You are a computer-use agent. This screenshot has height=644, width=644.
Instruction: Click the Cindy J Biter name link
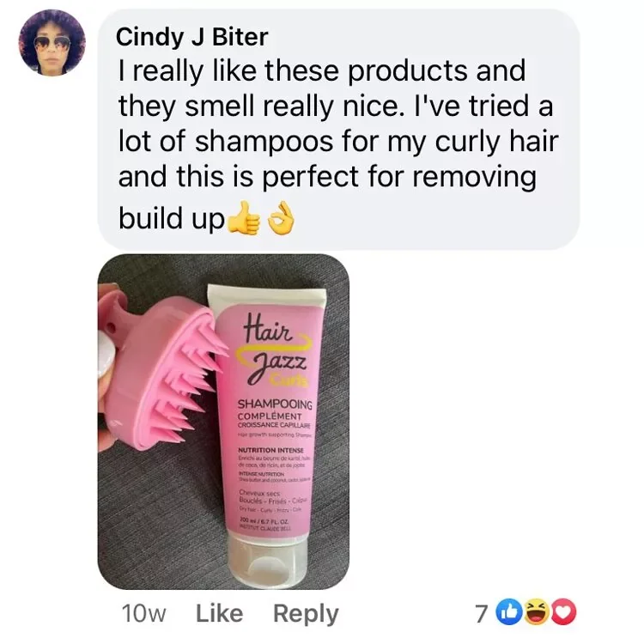(x=192, y=37)
